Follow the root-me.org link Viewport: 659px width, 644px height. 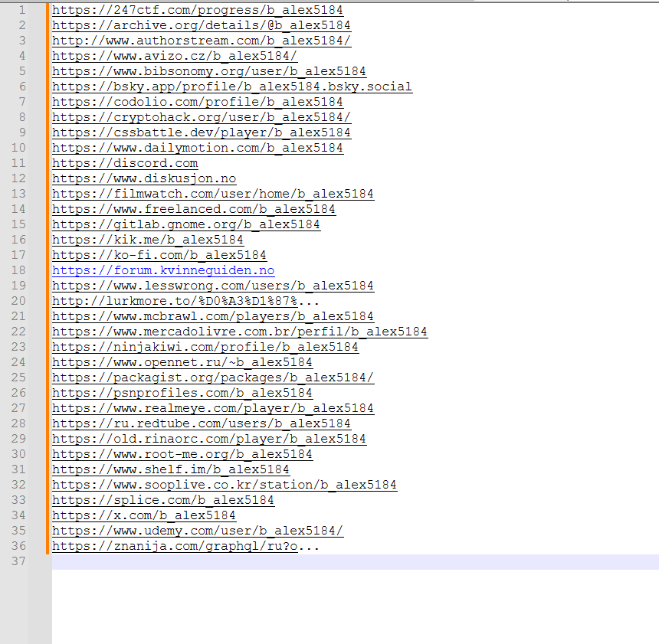pos(182,454)
